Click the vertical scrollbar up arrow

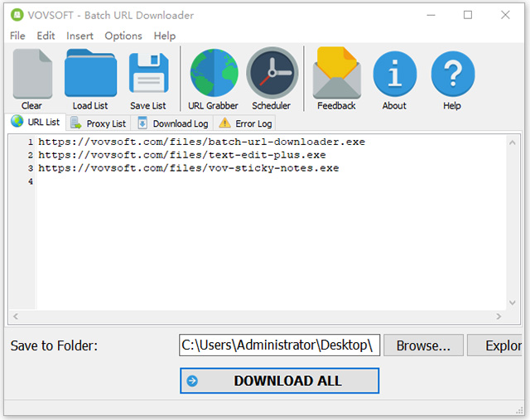[x=513, y=142]
